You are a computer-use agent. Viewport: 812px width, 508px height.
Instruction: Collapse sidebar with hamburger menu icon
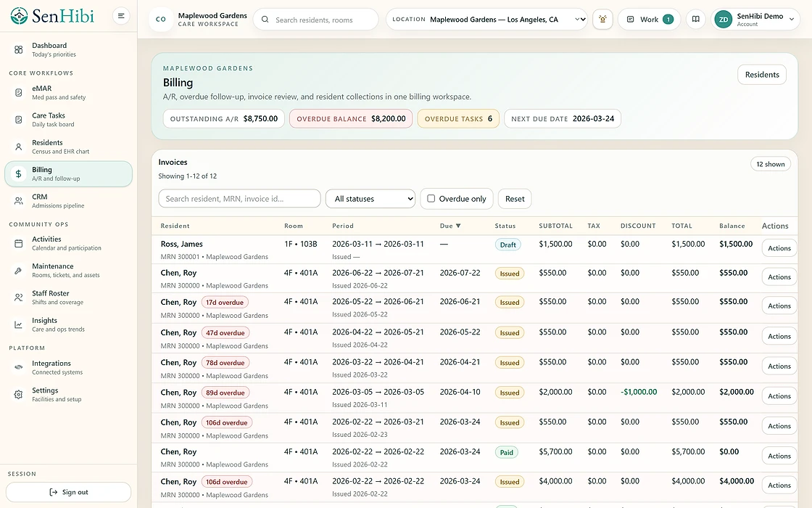(120, 16)
